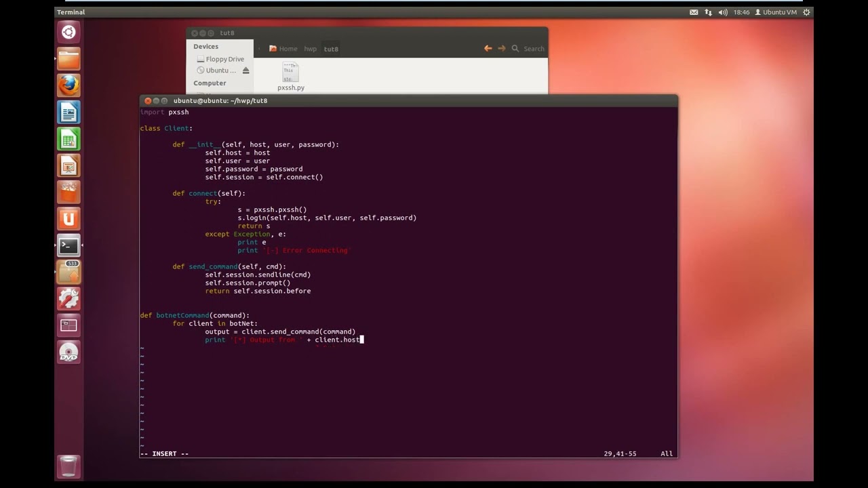
Task: Open System Settings from the launcher
Action: click(68, 299)
